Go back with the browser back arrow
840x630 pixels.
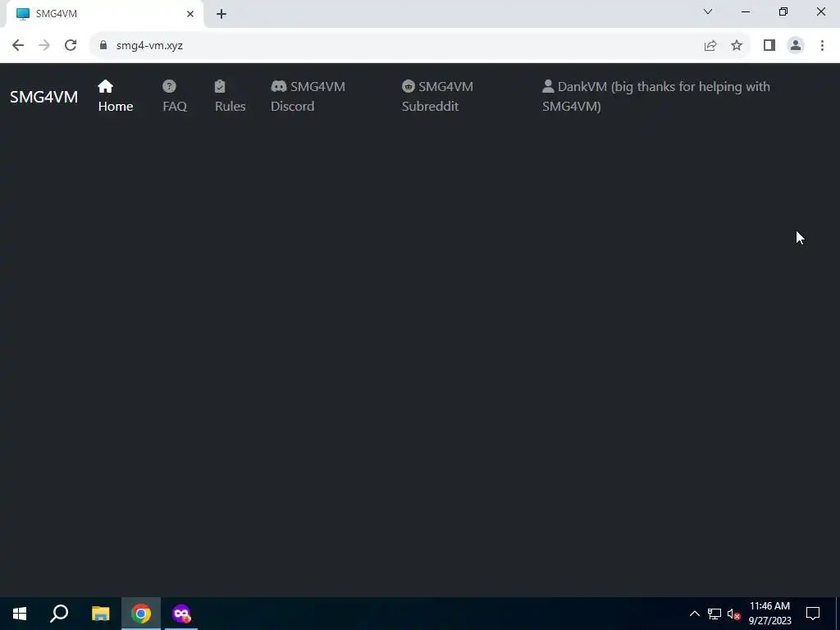coord(18,46)
